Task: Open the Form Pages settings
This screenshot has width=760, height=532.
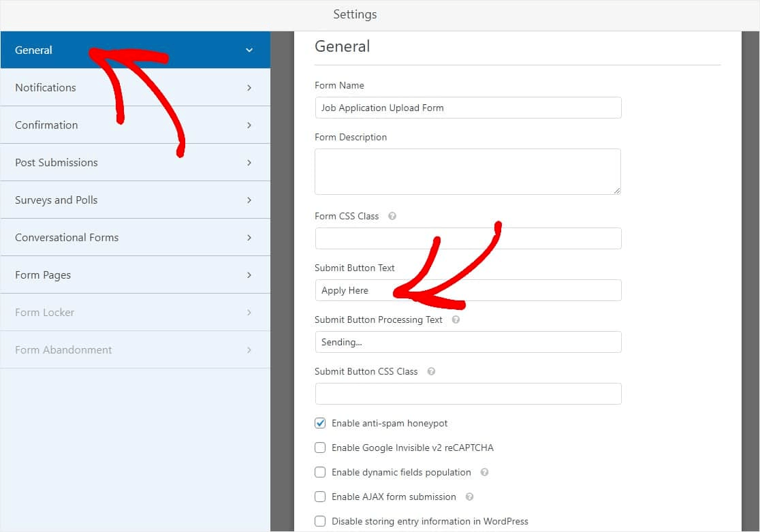Action: click(x=135, y=275)
